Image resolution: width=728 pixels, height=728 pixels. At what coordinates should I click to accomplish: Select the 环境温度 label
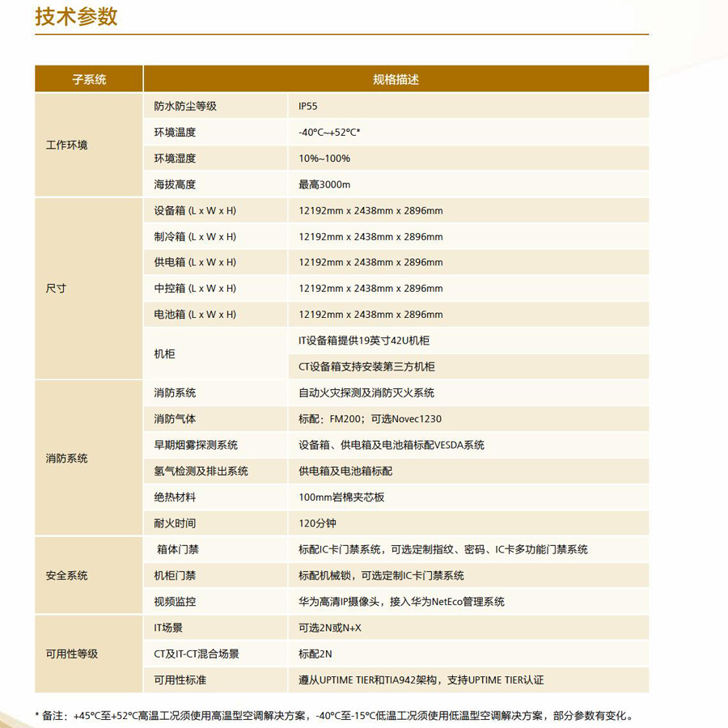coord(175,133)
